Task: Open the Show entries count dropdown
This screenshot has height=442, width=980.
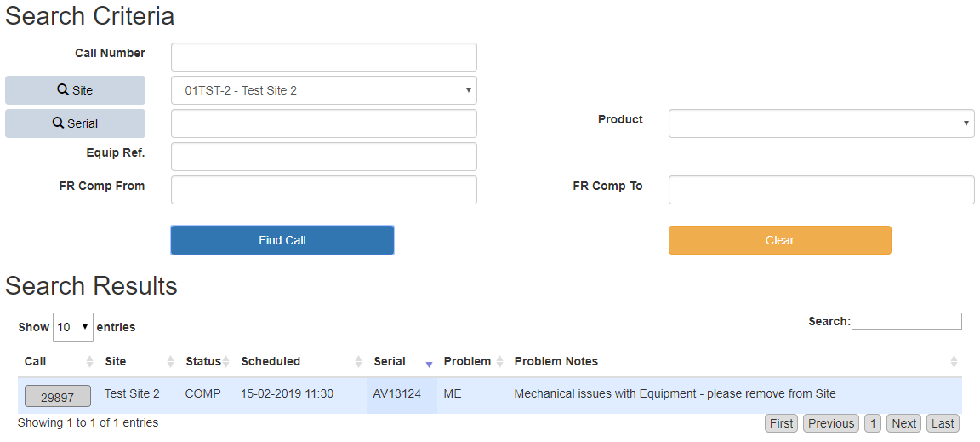Action: (x=72, y=327)
